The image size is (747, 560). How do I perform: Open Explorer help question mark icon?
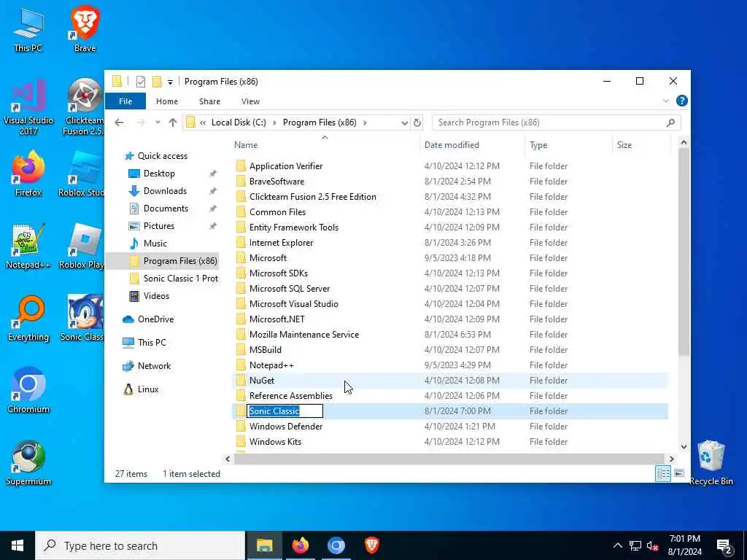tap(682, 101)
